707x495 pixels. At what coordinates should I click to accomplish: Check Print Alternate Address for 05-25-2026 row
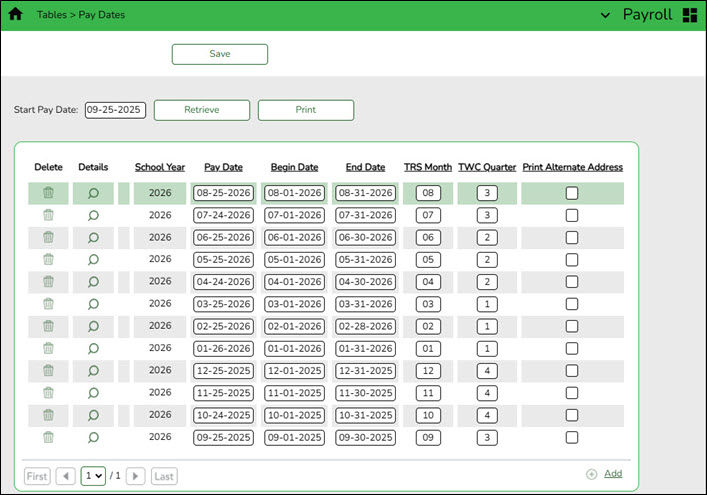[x=572, y=260]
